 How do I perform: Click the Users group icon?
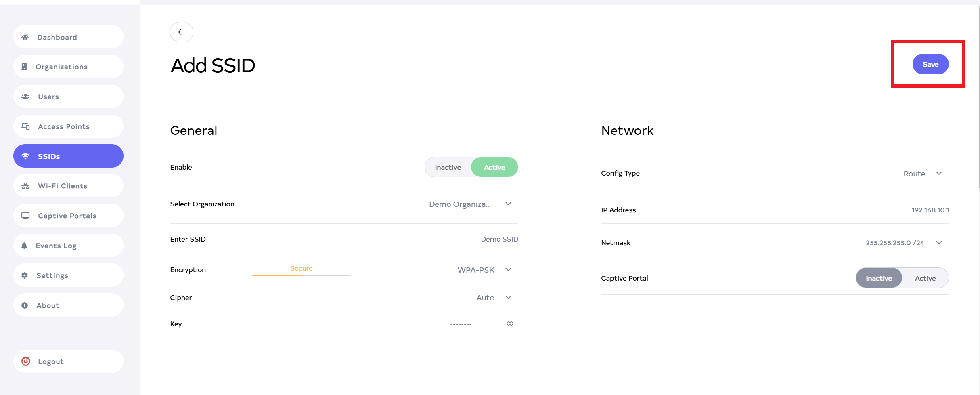pyautogui.click(x=25, y=97)
